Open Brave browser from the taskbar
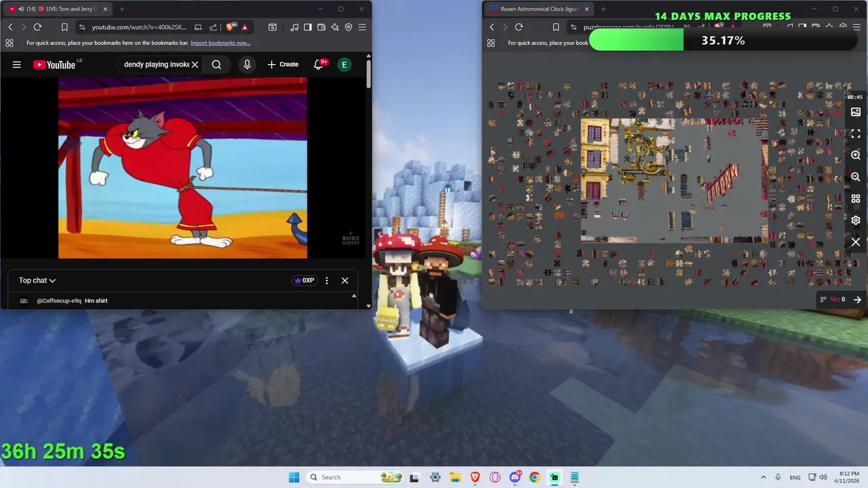Screen dimensions: 868x488 pos(475,477)
